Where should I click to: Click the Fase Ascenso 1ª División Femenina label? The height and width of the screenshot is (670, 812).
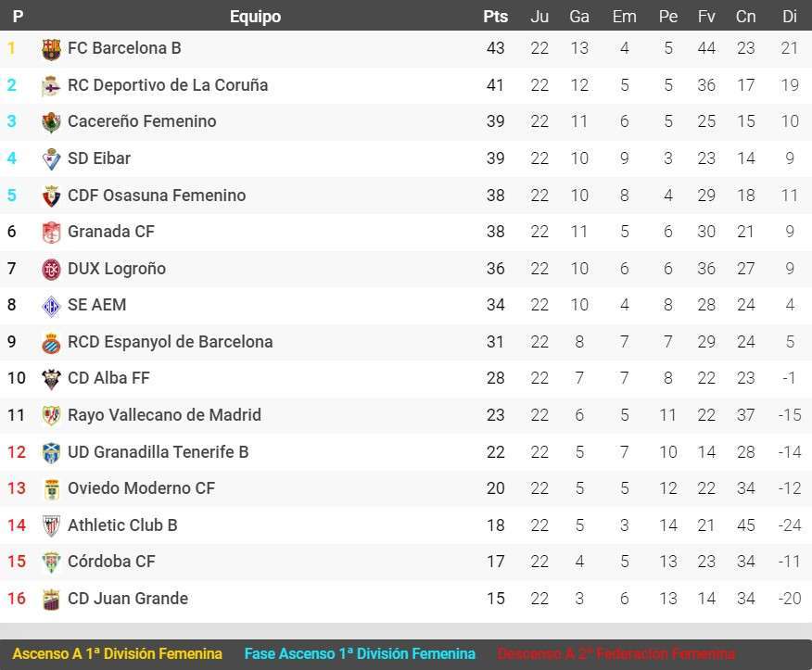pos(360,652)
